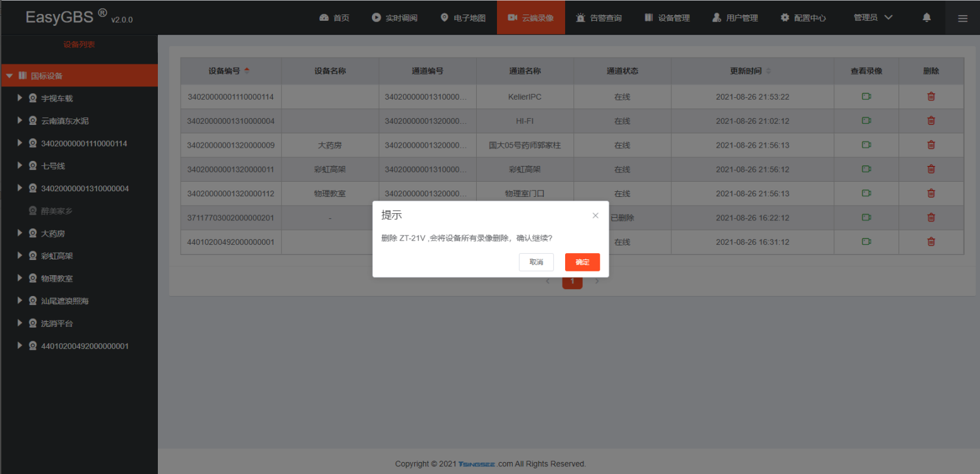This screenshot has width=980, height=474.
Task: View recordings for the HI-FI row
Action: [x=866, y=121]
